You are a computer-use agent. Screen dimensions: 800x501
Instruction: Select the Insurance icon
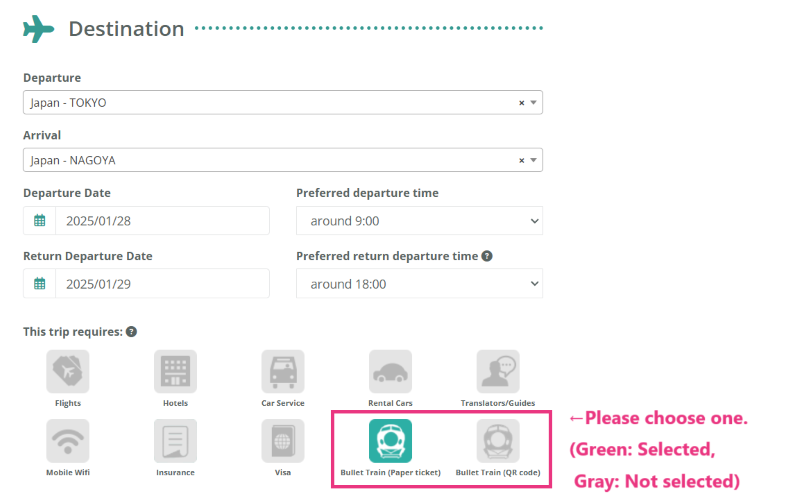[x=176, y=441]
